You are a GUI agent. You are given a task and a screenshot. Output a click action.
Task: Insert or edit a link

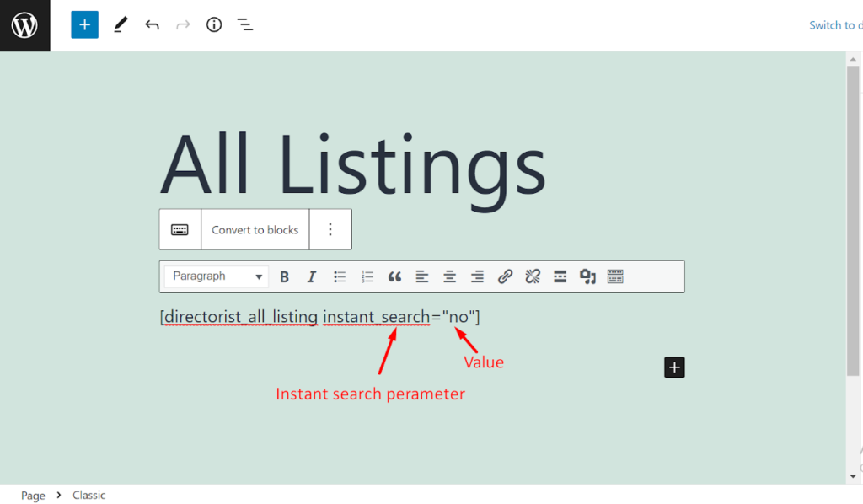[505, 276]
